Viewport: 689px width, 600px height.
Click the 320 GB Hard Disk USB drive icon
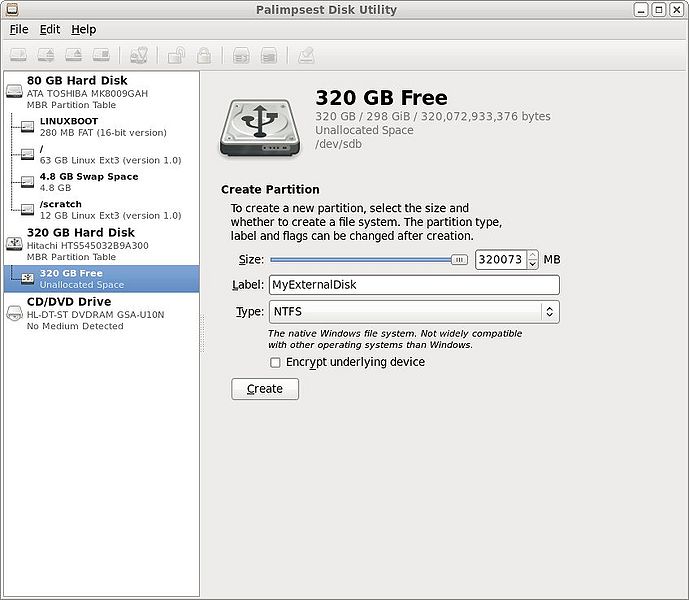point(14,243)
